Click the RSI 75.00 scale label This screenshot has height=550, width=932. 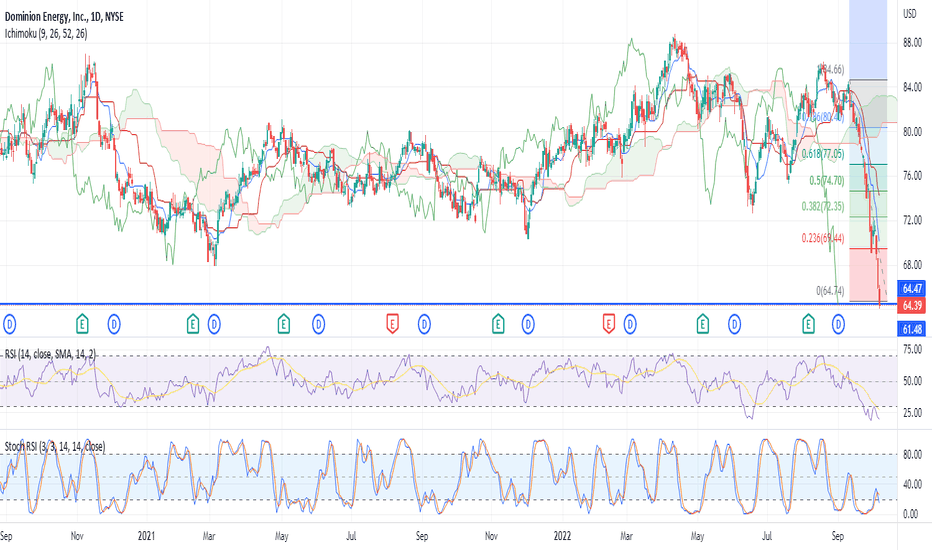tap(912, 350)
